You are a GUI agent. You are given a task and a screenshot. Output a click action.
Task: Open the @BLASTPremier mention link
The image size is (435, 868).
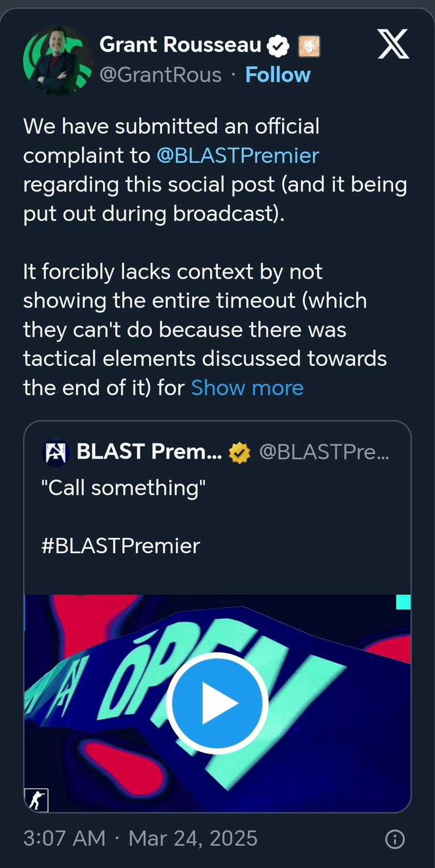pos(238,156)
